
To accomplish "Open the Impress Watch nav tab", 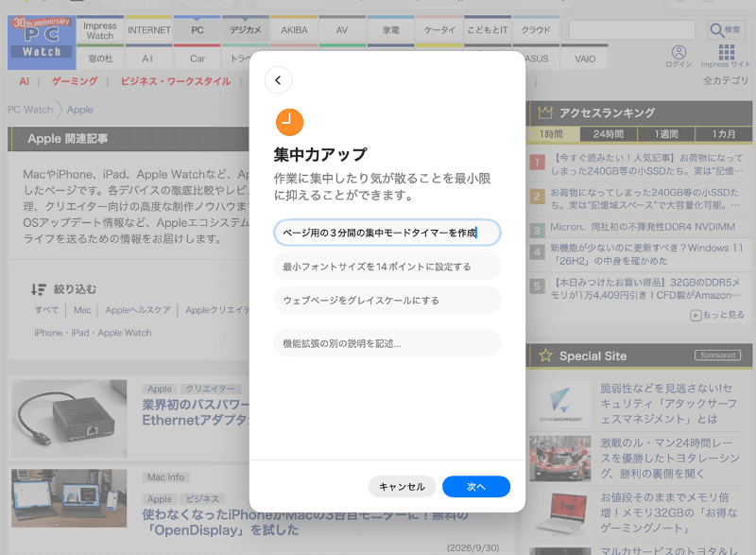I will point(100,30).
